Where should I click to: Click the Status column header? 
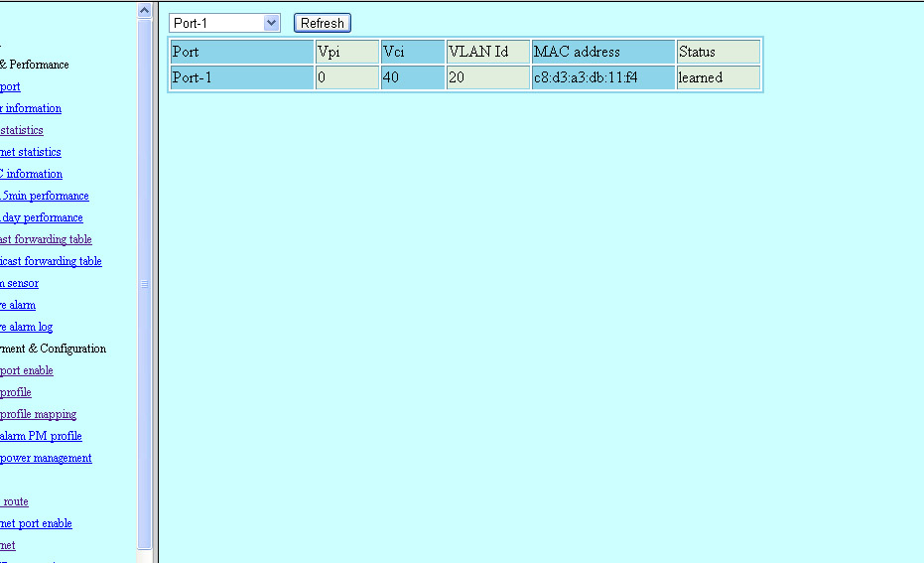(719, 52)
